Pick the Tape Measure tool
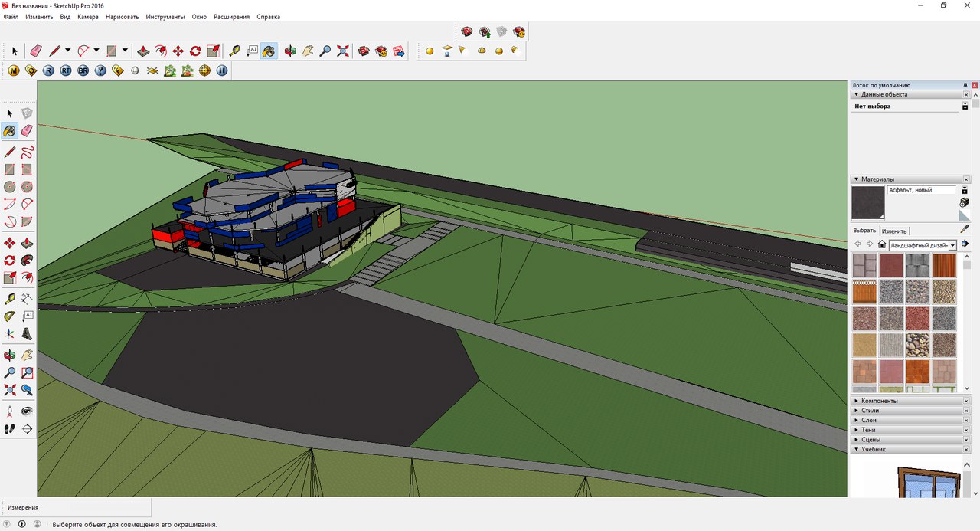Screen dimensions: 980x531 click(x=234, y=51)
